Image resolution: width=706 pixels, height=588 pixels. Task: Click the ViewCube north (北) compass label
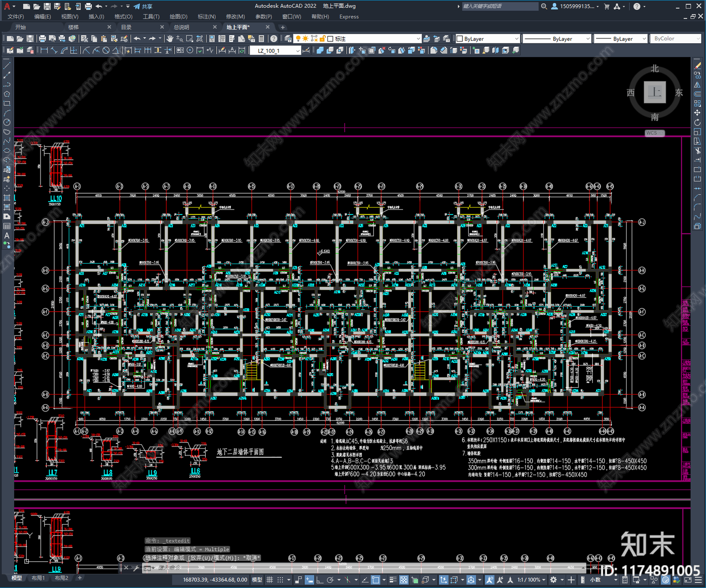(655, 68)
